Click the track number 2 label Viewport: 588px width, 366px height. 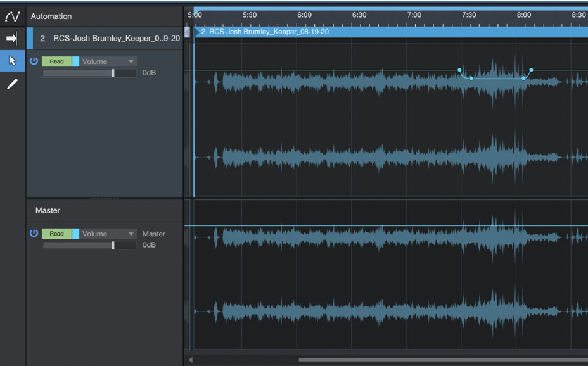[42, 38]
